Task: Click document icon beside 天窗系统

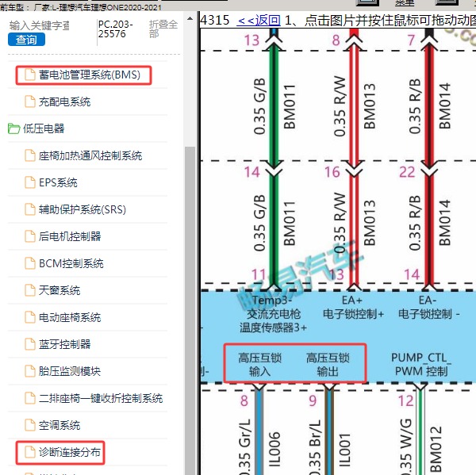Action: tap(30, 290)
